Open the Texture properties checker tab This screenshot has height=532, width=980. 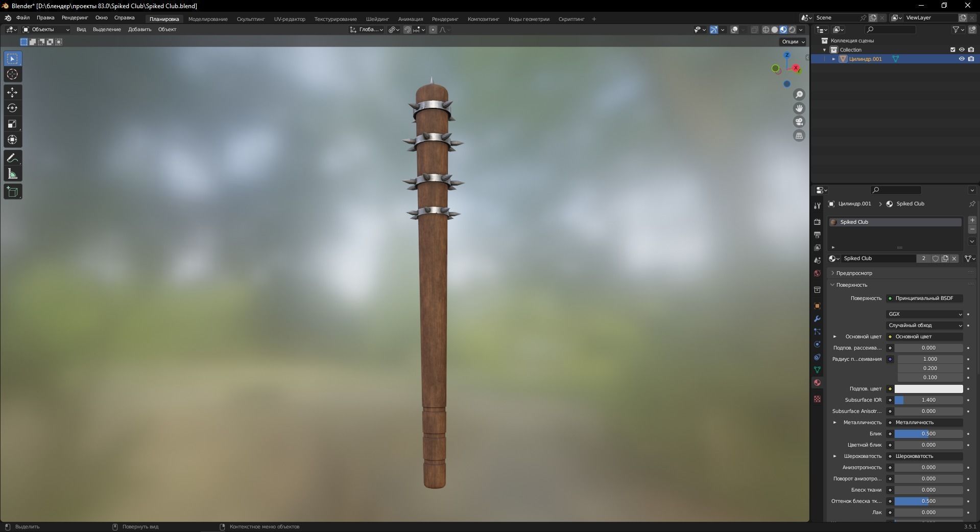pyautogui.click(x=817, y=399)
